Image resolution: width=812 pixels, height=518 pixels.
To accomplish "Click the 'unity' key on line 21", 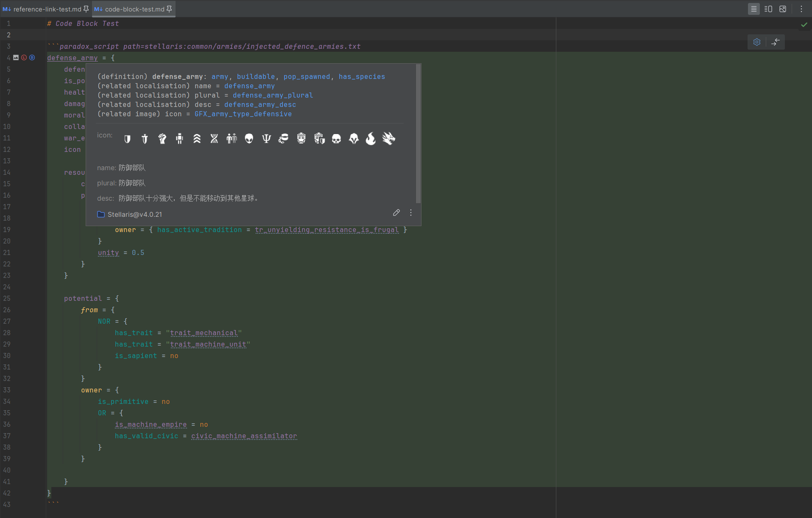I will tap(109, 253).
